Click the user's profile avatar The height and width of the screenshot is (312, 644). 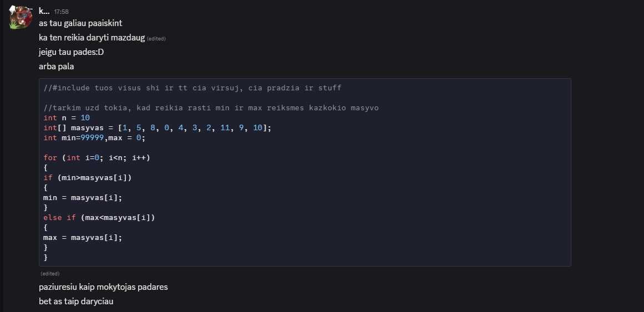point(21,17)
